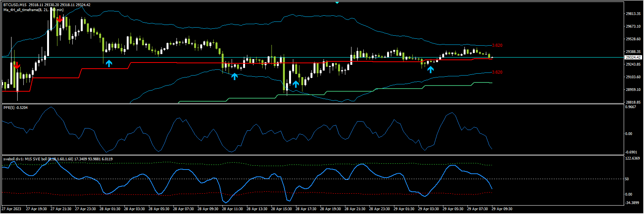This screenshot has height=214, width=644.
Task: Click the leftmost red down arrow signal
Action: point(16,65)
